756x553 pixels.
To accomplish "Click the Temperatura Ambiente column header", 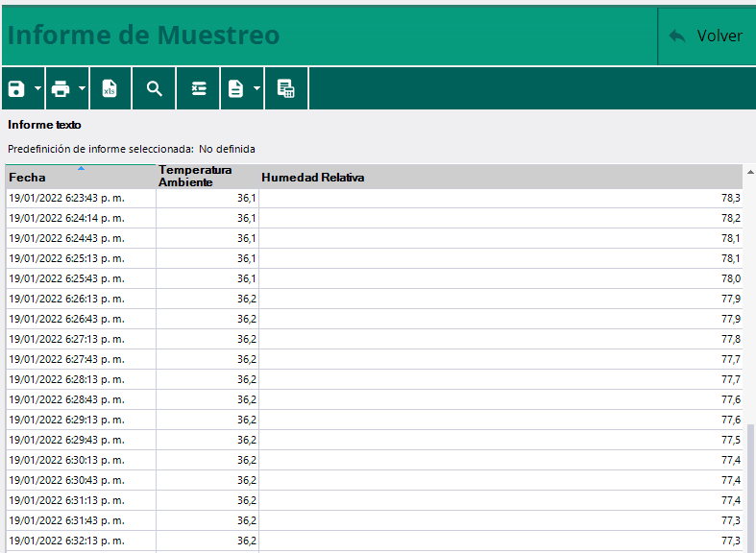I will [x=207, y=177].
